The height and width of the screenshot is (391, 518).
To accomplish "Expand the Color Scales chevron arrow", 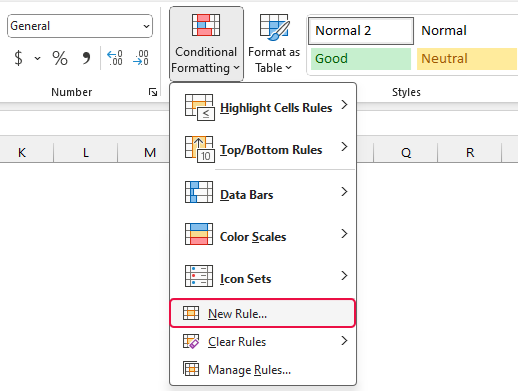I will coord(345,234).
